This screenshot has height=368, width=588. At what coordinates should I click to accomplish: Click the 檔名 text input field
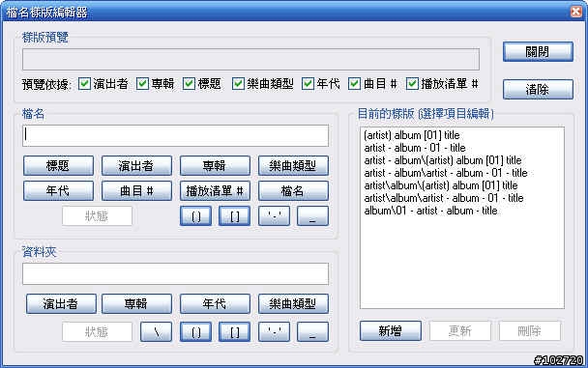click(175, 135)
